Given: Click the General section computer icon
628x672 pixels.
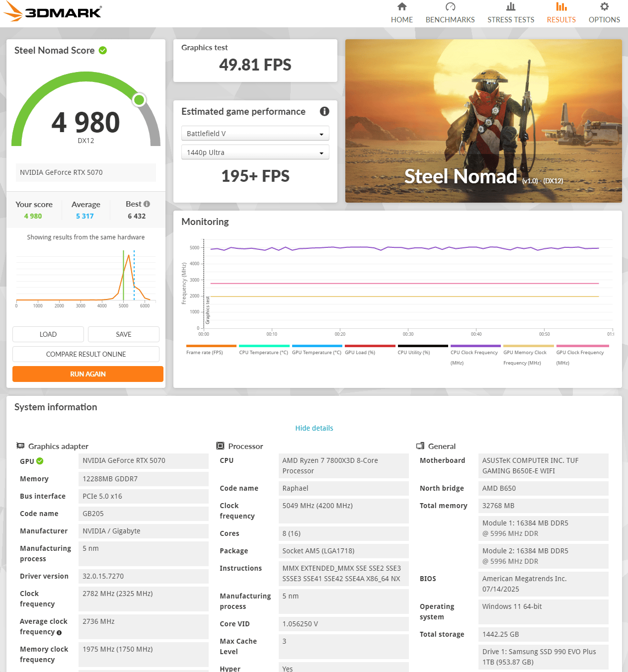Looking at the screenshot, I should coord(420,446).
